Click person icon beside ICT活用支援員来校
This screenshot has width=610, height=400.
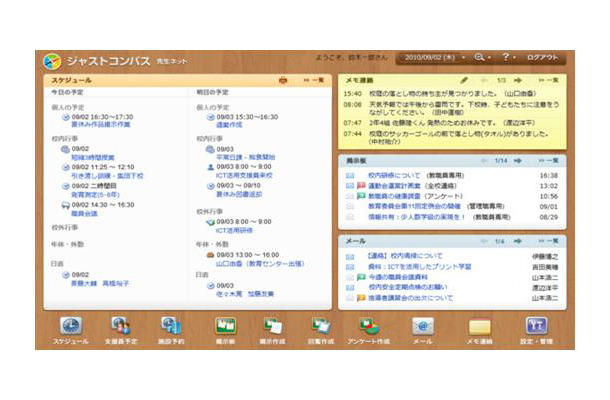click(210, 167)
